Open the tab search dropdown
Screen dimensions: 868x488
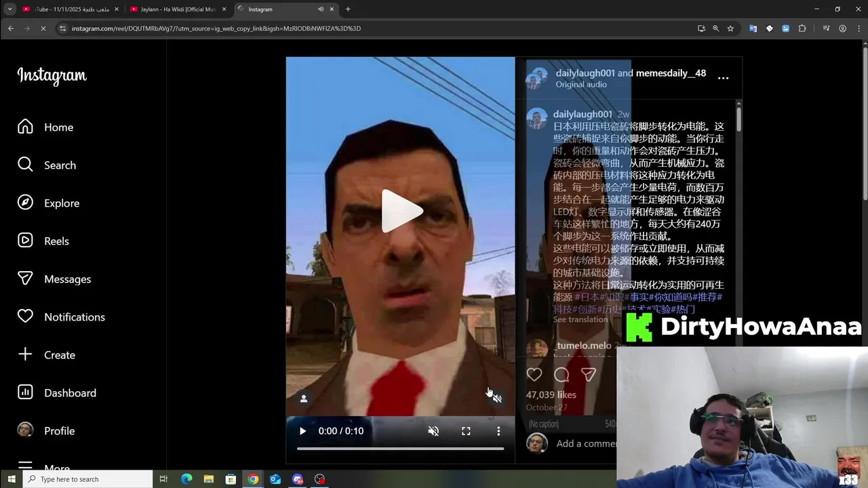pos(9,9)
